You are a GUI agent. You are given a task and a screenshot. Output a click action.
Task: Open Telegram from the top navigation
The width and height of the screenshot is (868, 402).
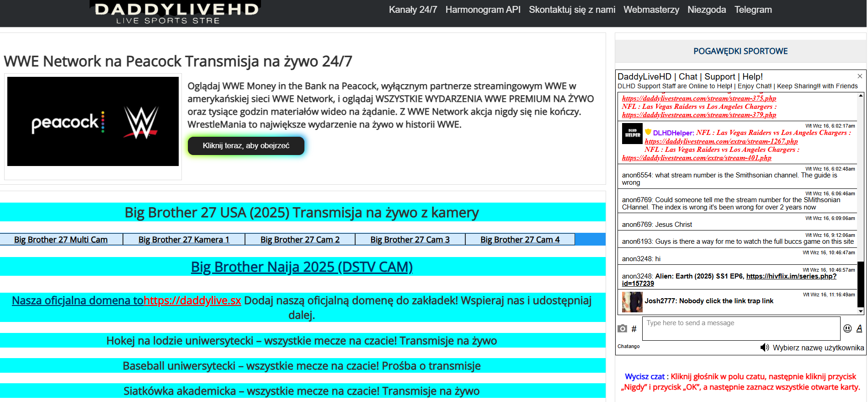pos(753,10)
